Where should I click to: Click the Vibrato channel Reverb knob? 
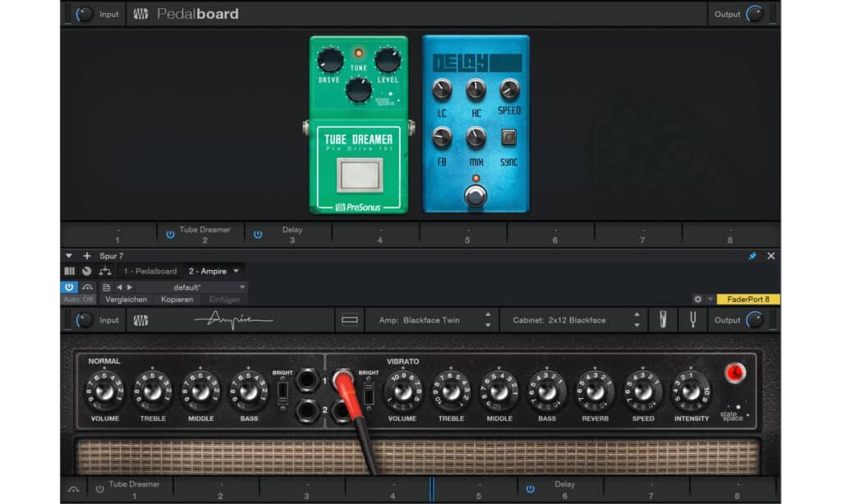(x=595, y=391)
